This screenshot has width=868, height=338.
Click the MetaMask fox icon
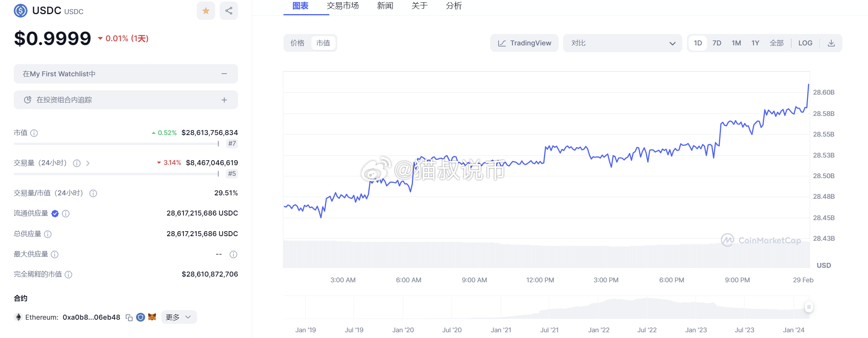152,317
